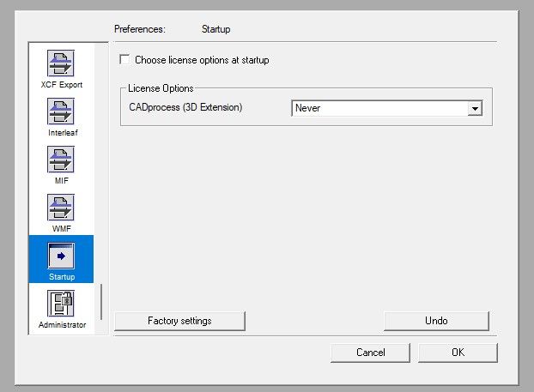Screen dimensions: 534x392
Task: Select the WMF export icon
Action: click(60, 208)
